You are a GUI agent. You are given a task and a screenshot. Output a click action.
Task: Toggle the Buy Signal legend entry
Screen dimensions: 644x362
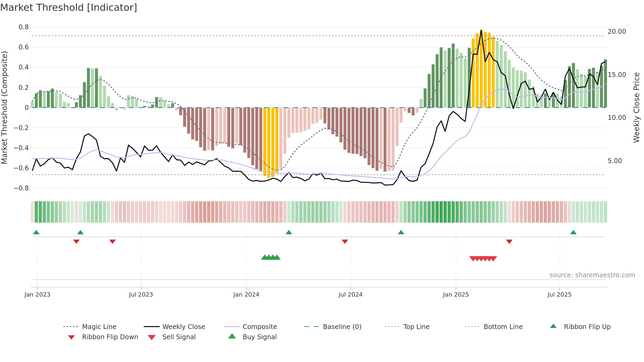[x=252, y=337]
